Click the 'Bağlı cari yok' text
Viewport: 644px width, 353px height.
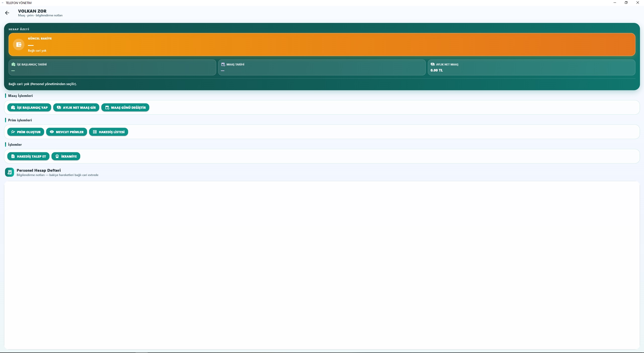point(37,51)
